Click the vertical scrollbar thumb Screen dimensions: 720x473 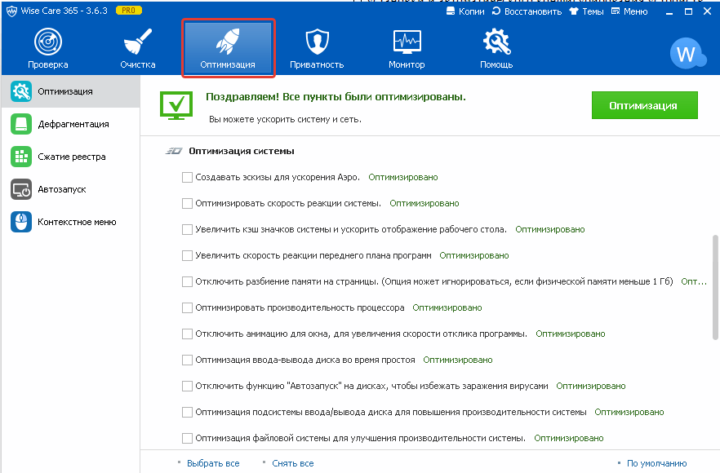[x=715, y=287]
